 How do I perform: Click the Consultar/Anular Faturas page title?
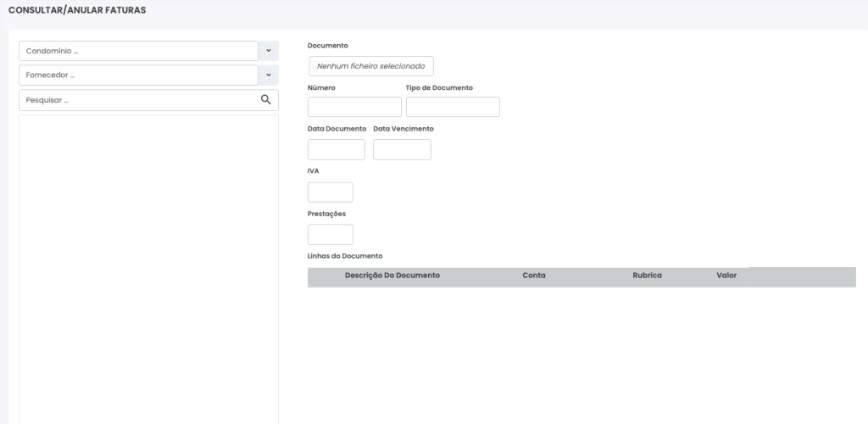click(77, 10)
